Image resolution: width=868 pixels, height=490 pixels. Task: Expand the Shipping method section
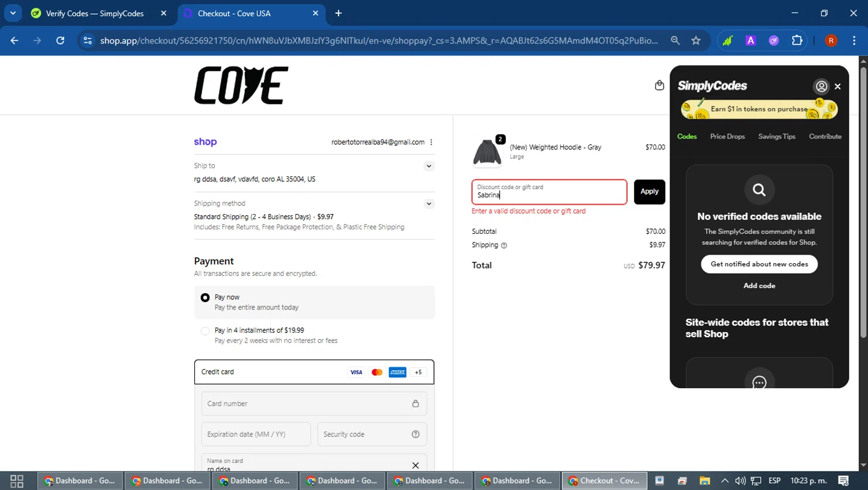coord(429,204)
